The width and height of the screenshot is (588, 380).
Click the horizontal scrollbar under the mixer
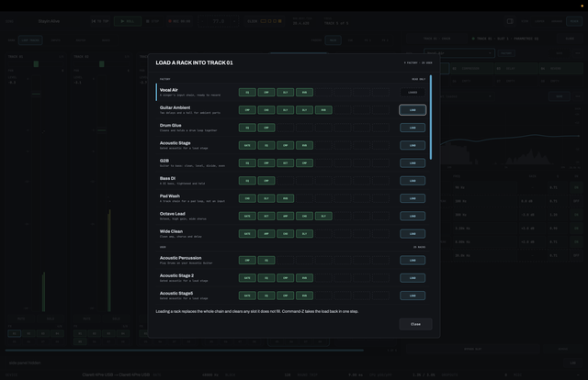[184, 351]
